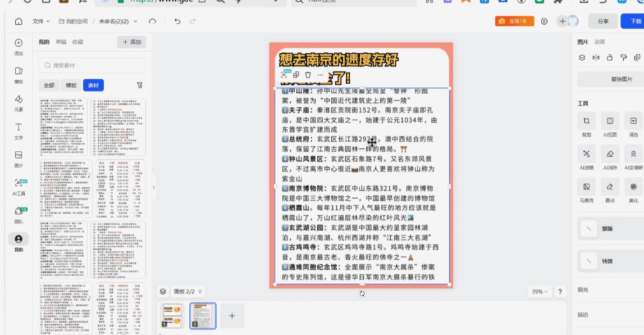Click the blue 下载 download button

(634, 21)
